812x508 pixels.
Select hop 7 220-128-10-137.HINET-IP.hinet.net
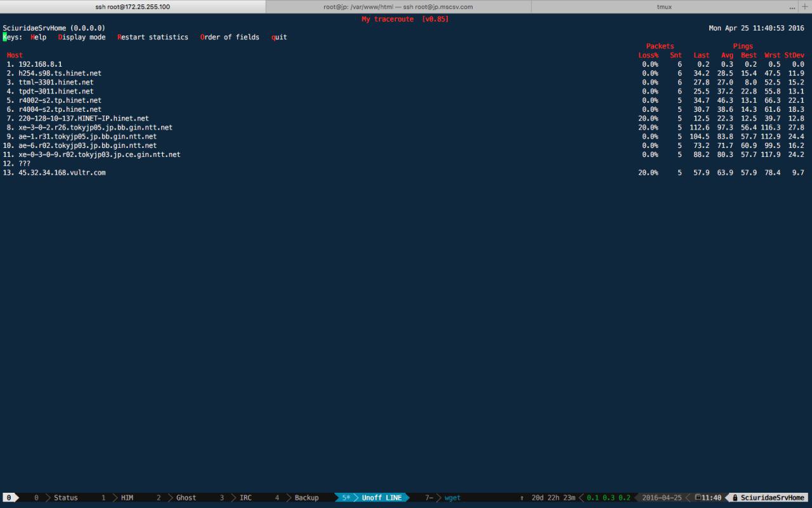tap(84, 118)
